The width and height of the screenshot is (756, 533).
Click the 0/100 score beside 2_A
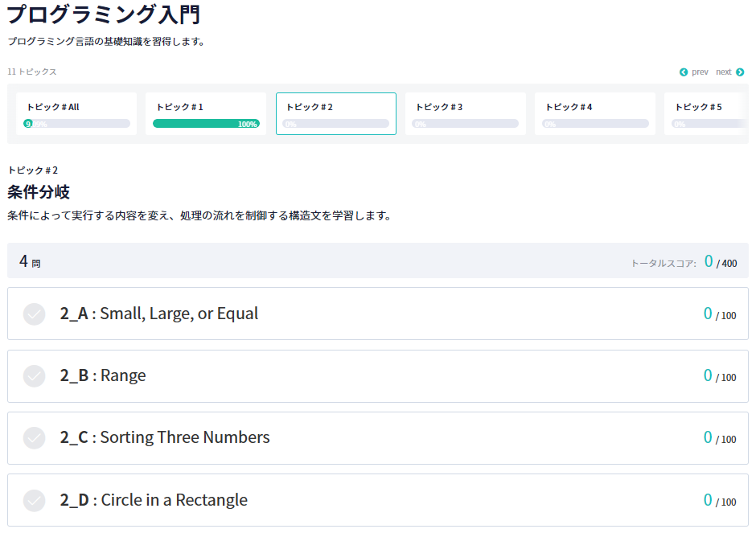[718, 314]
